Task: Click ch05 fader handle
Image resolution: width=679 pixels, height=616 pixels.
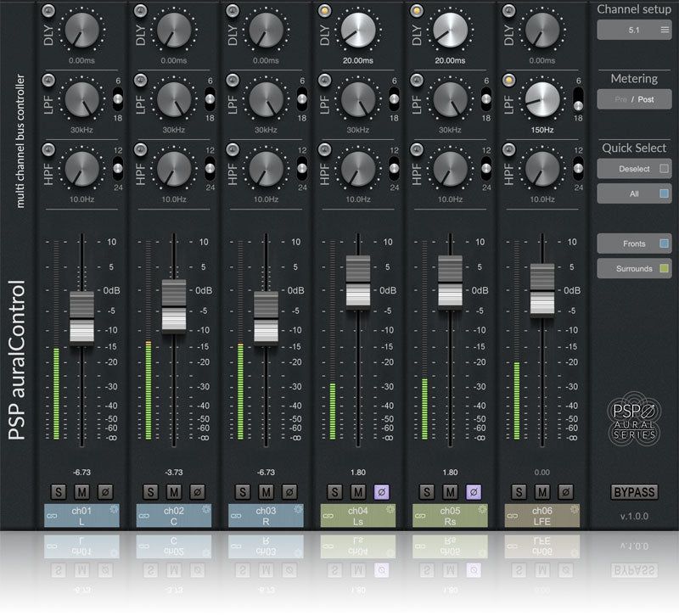Action: tap(451, 283)
